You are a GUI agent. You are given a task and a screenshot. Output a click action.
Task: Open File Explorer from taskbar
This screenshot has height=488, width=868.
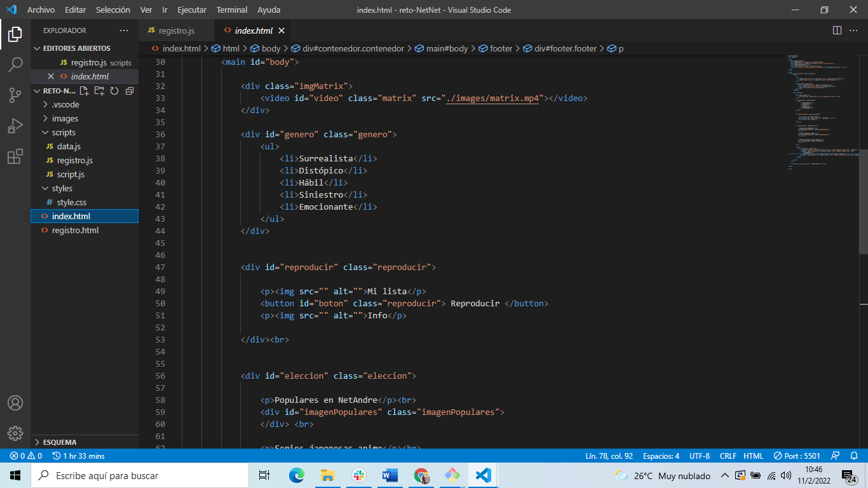coord(327,475)
